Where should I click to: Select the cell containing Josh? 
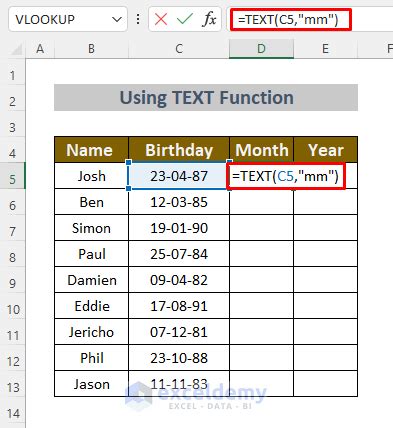[x=91, y=176]
